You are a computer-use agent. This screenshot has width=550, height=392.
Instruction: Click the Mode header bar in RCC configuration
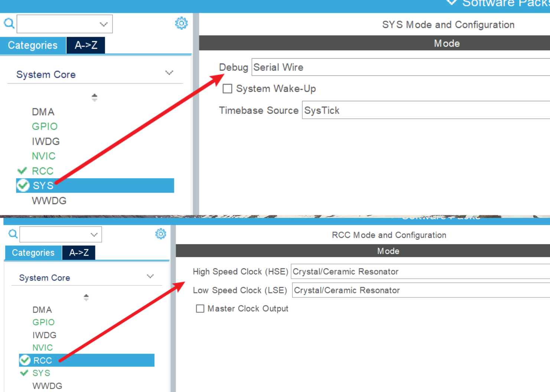click(x=363, y=251)
